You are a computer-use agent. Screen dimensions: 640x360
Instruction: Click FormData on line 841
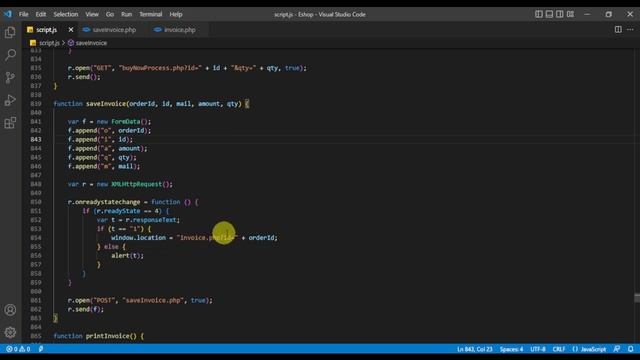126,122
